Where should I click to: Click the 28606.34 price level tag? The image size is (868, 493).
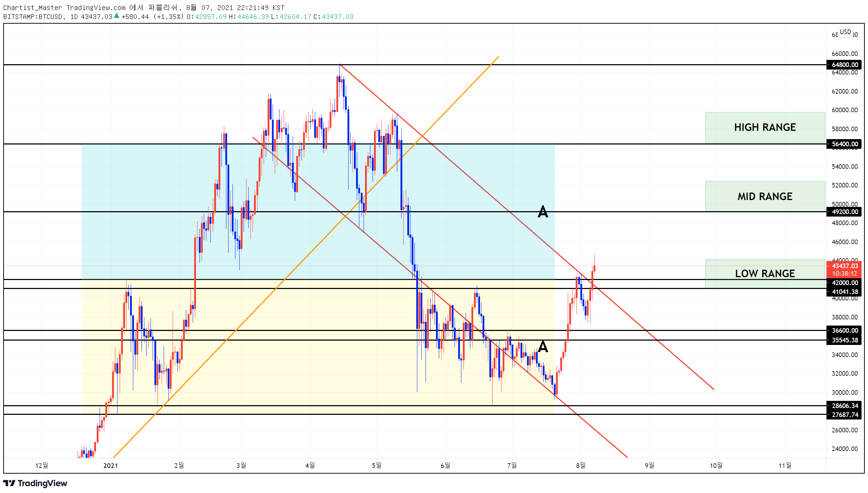(x=844, y=406)
